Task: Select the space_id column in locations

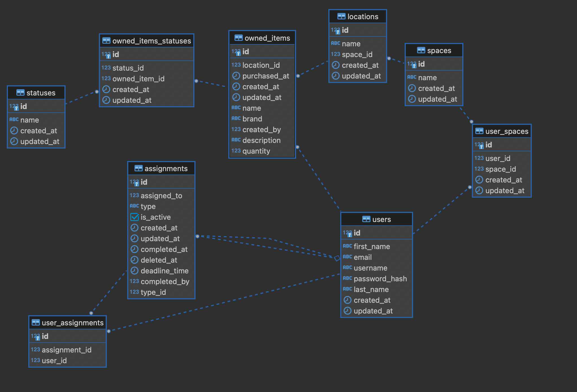Action: [x=357, y=54]
